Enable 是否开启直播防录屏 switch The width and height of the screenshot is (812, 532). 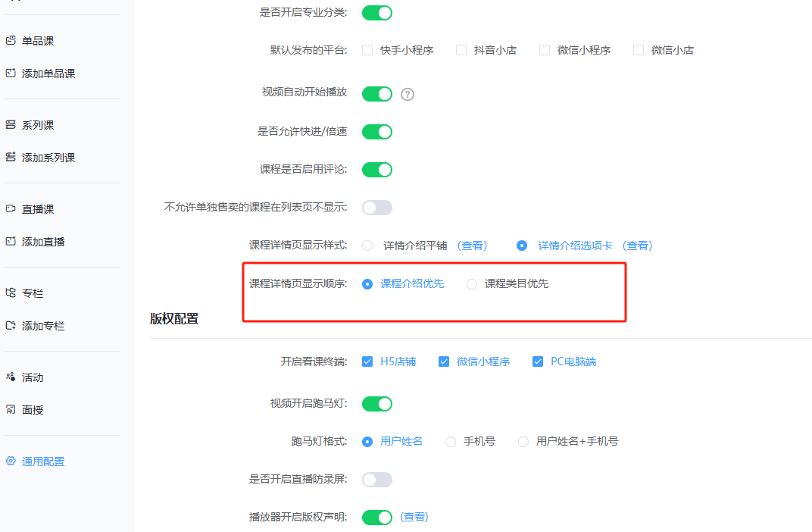pyautogui.click(x=377, y=480)
